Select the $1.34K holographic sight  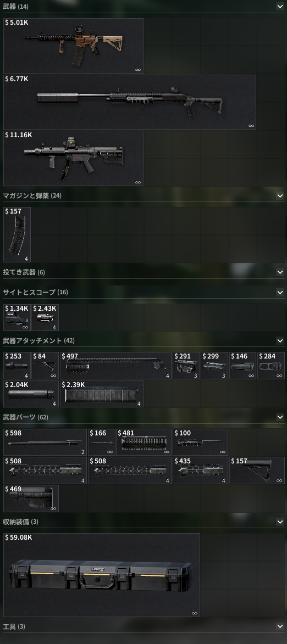coord(17,317)
